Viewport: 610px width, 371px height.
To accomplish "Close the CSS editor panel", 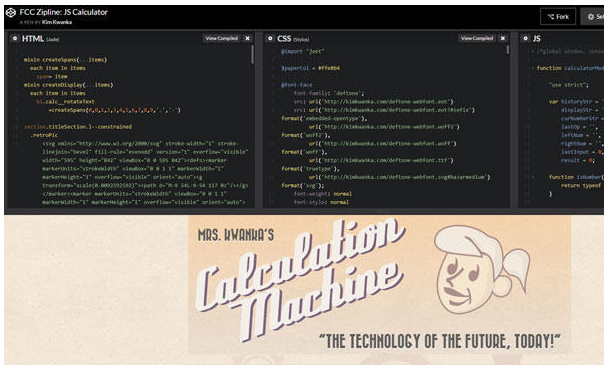I will point(503,38).
